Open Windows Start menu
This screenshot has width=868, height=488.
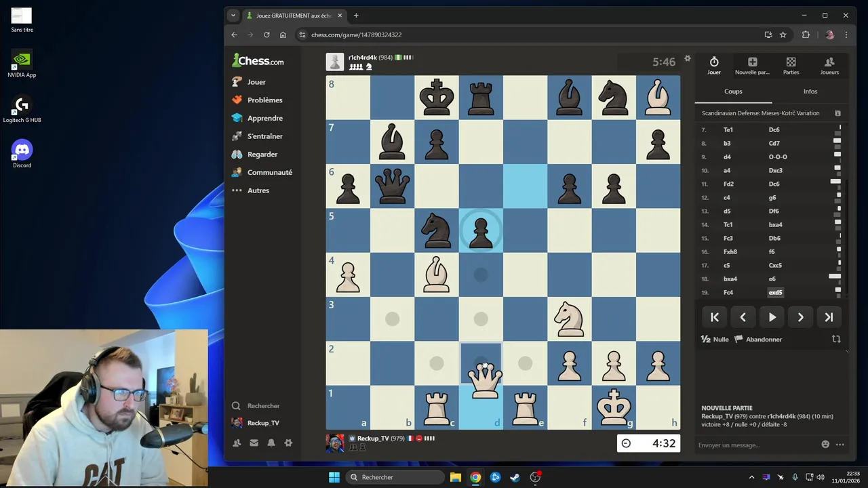[334, 477]
